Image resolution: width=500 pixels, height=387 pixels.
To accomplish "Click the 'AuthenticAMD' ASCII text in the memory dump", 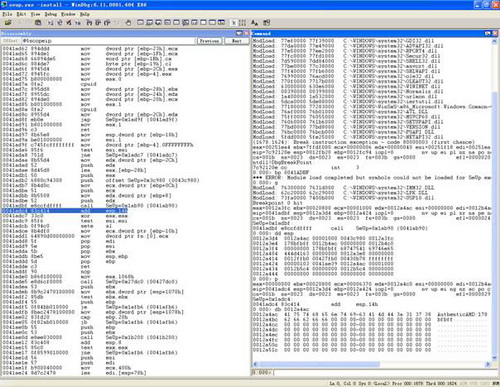I will click(x=456, y=314).
